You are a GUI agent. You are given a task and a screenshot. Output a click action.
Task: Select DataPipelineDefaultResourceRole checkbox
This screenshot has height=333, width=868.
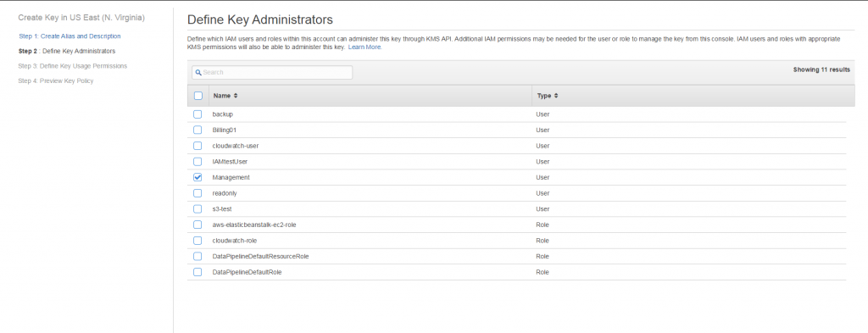tap(198, 257)
